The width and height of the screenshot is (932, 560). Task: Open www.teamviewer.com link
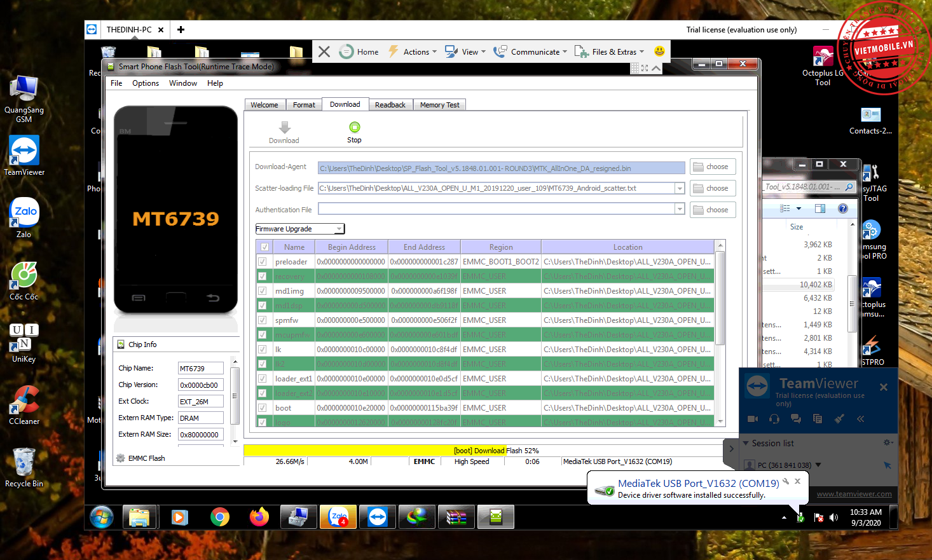(x=854, y=494)
